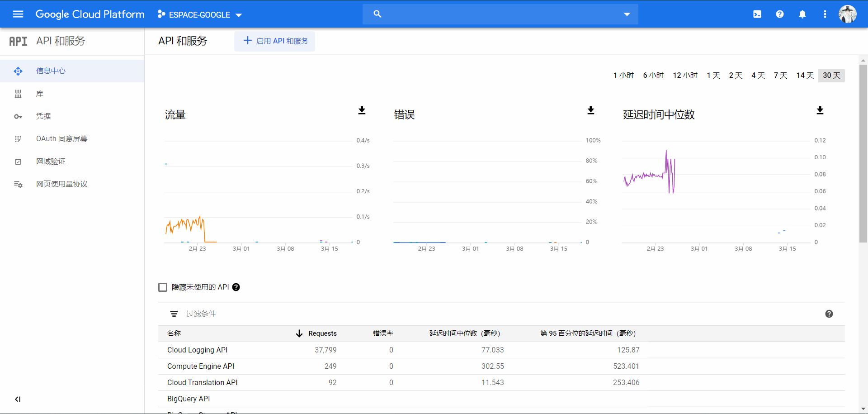The image size is (868, 414).
Task: Click the vertical scrollbar thumb
Action: (x=863, y=153)
